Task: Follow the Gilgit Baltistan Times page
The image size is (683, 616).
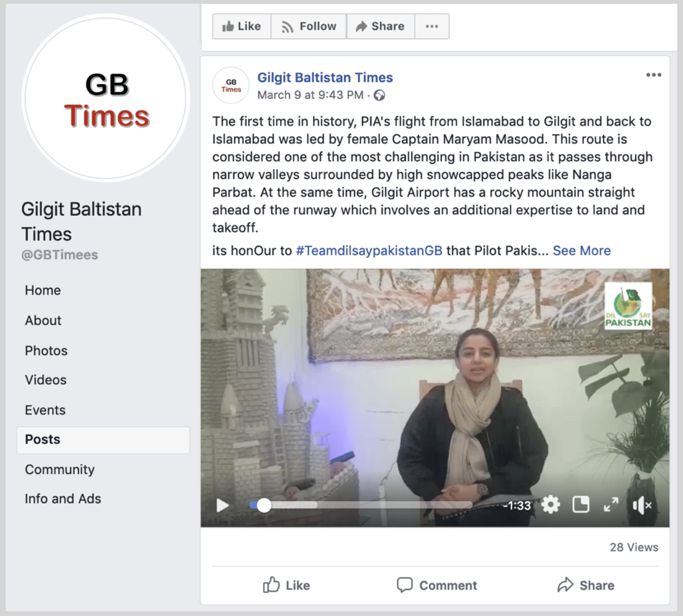Action: pos(309,26)
